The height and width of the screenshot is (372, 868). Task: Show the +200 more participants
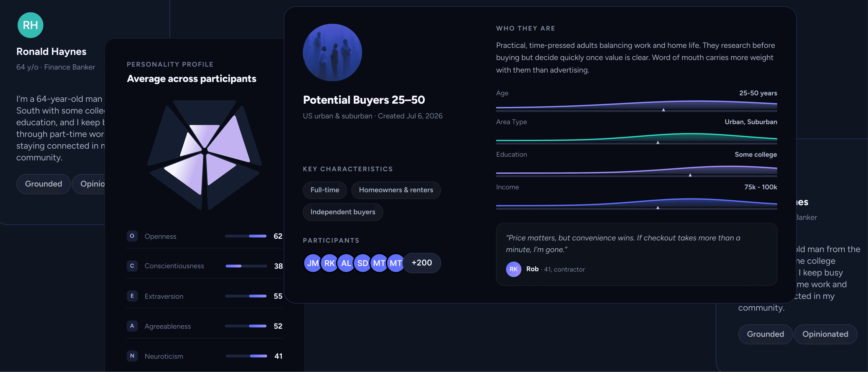click(422, 263)
